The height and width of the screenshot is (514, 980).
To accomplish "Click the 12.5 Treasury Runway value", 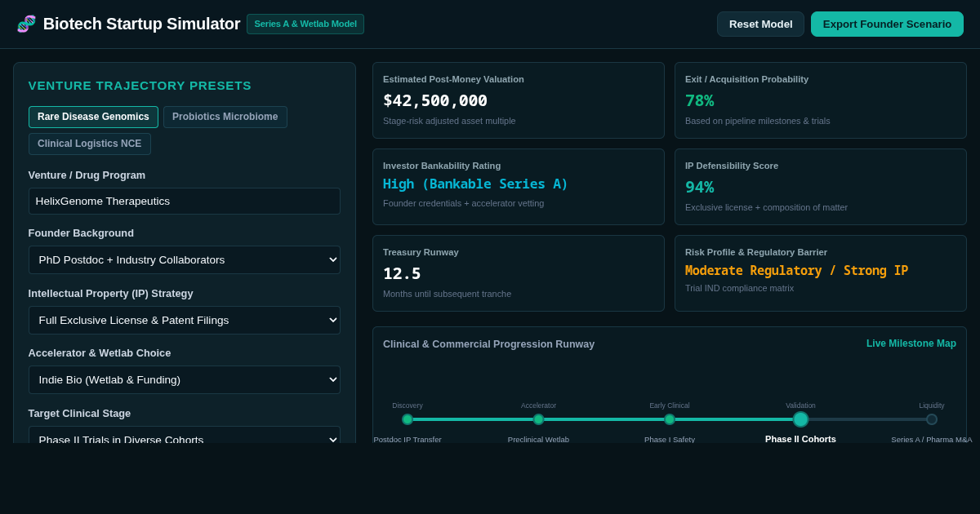I will click(x=402, y=273).
